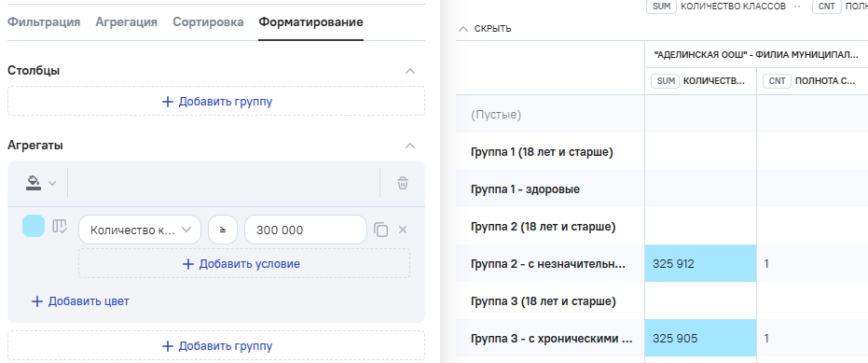Collapse the Агрегаты section
The height and width of the screenshot is (363, 868).
tap(410, 146)
